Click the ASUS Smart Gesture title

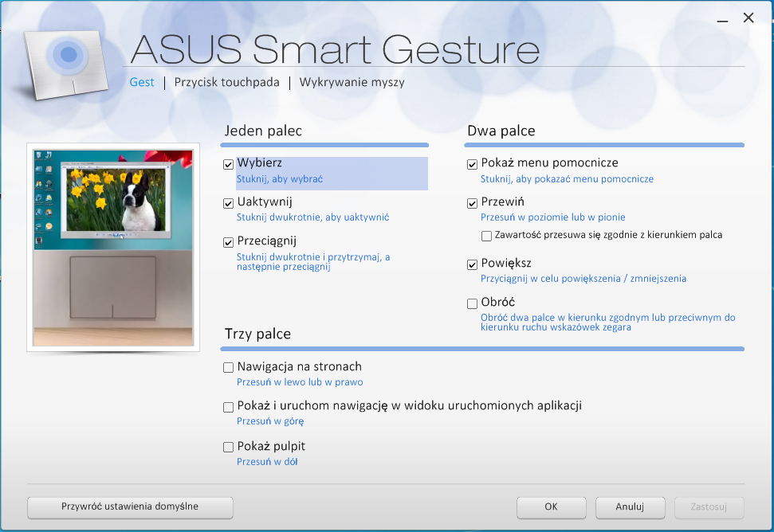[335, 50]
